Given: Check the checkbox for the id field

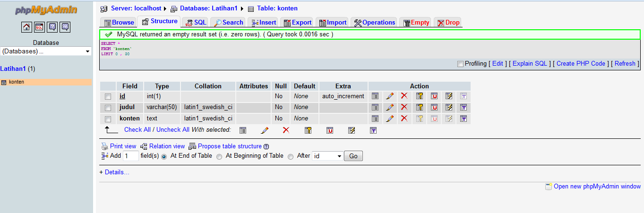Looking at the screenshot, I should tap(108, 96).
